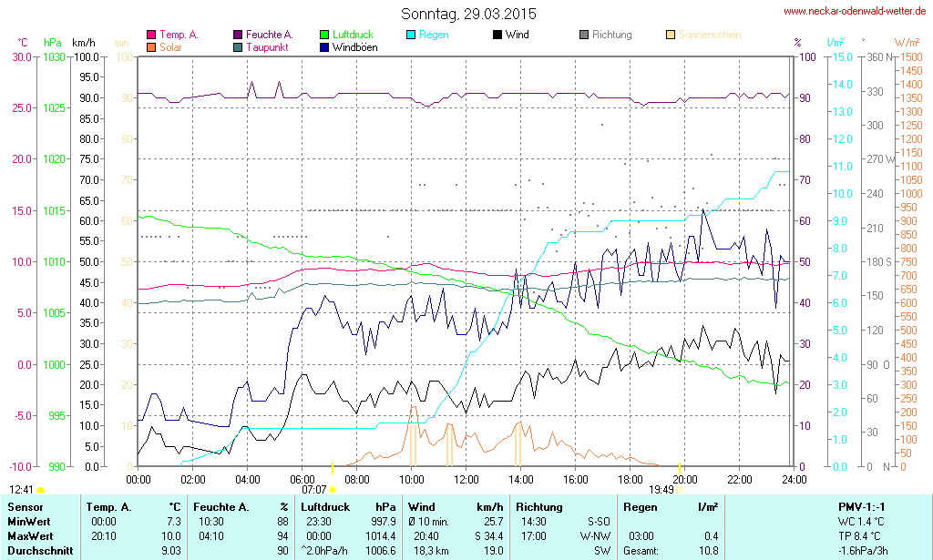The image size is (933, 560).
Task: Click the PMV-1:-1 header in the table
Action: pos(863,506)
